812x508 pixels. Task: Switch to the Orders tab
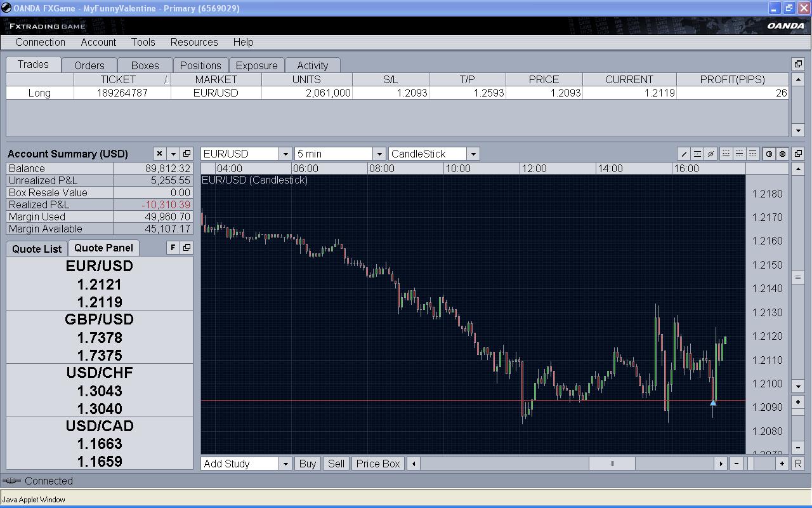(89, 65)
